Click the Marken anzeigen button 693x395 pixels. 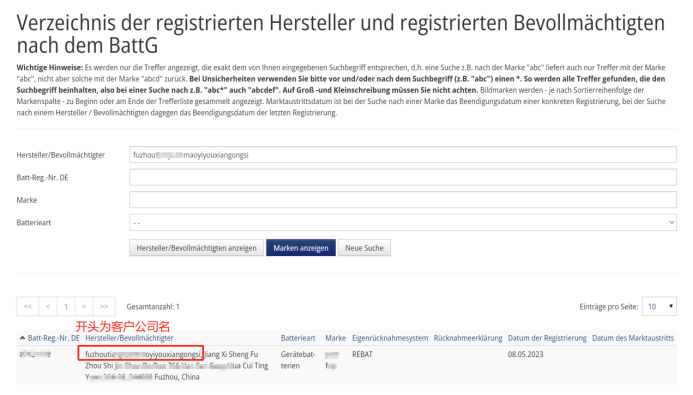click(x=301, y=248)
